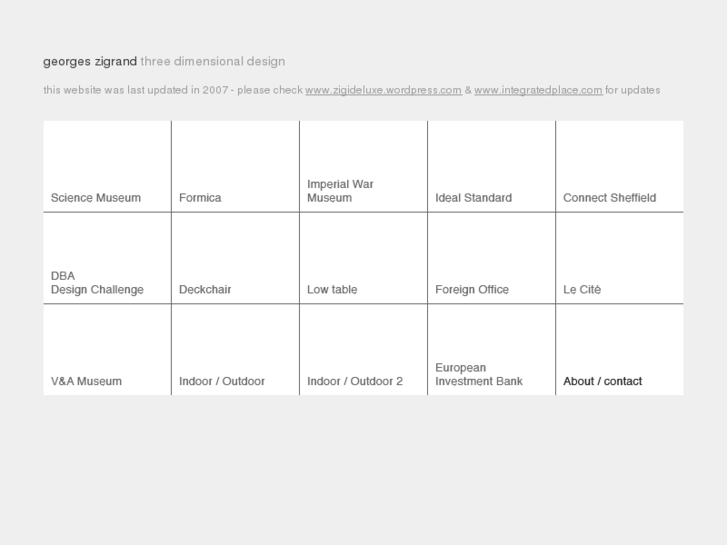Go to About / contact page
The width and height of the screenshot is (727, 545).
tap(603, 381)
